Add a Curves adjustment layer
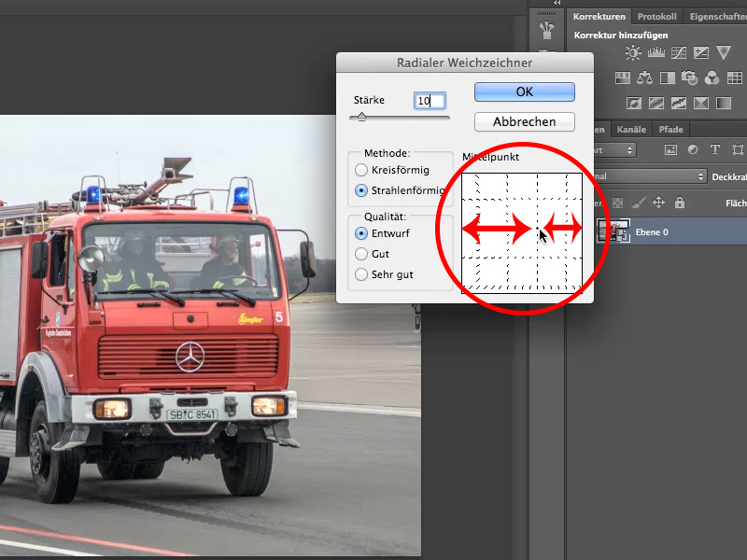Image resolution: width=747 pixels, height=560 pixels. tap(679, 52)
